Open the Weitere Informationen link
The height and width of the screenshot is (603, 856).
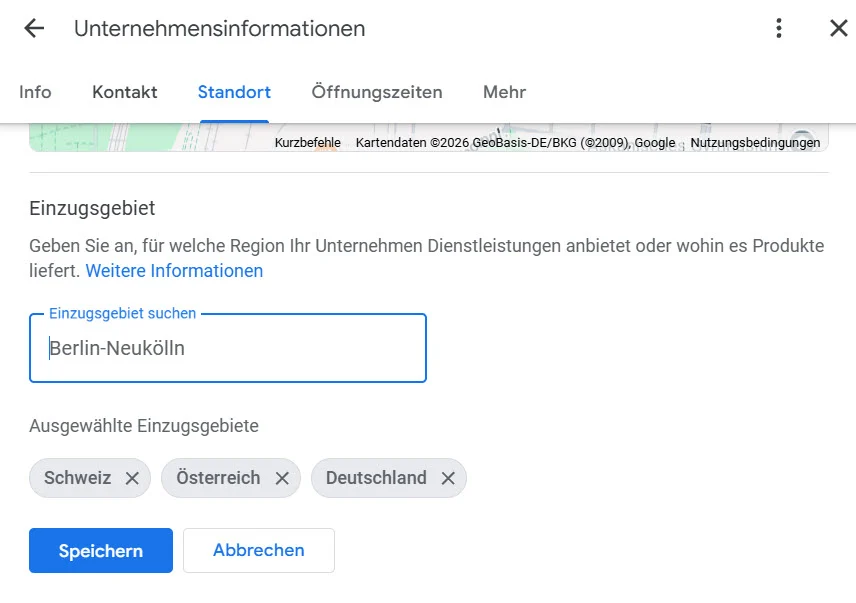click(x=174, y=271)
